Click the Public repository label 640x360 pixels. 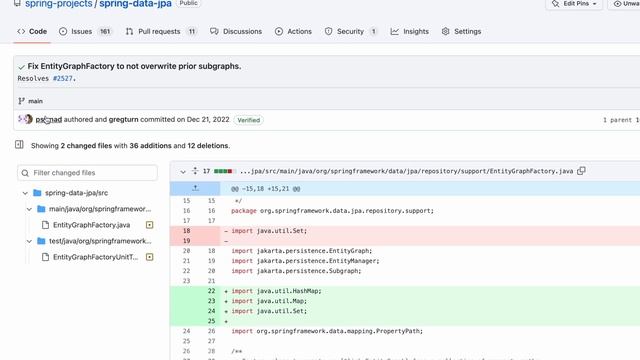click(188, 3)
